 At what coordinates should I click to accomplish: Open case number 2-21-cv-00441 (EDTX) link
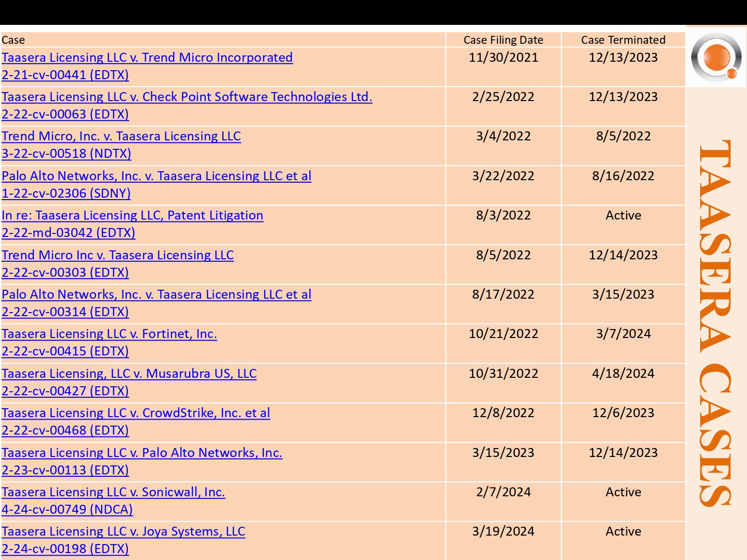point(65,75)
